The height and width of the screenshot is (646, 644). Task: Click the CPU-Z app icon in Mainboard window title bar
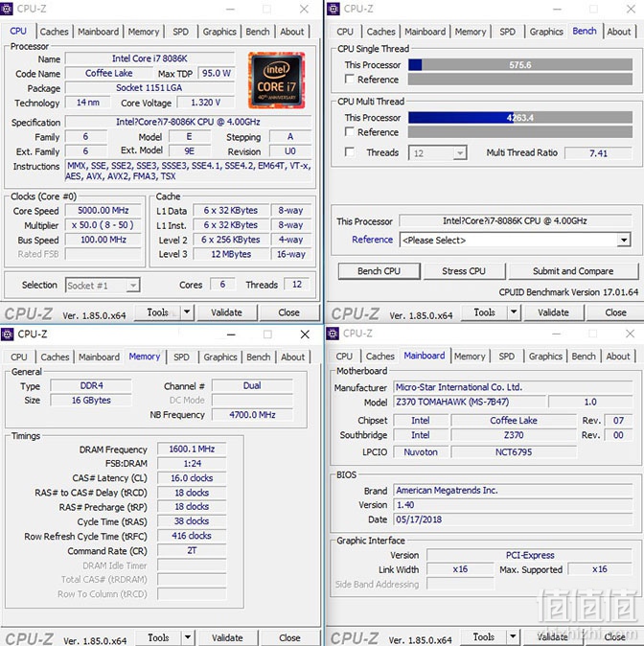click(333, 334)
